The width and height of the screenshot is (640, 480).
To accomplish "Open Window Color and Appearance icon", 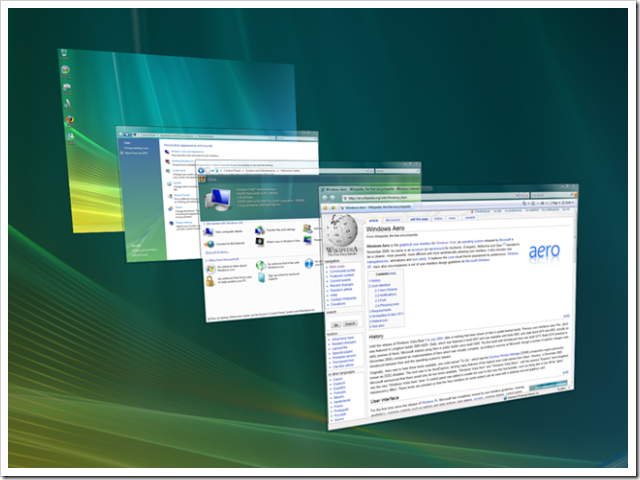I will pyautogui.click(x=167, y=152).
